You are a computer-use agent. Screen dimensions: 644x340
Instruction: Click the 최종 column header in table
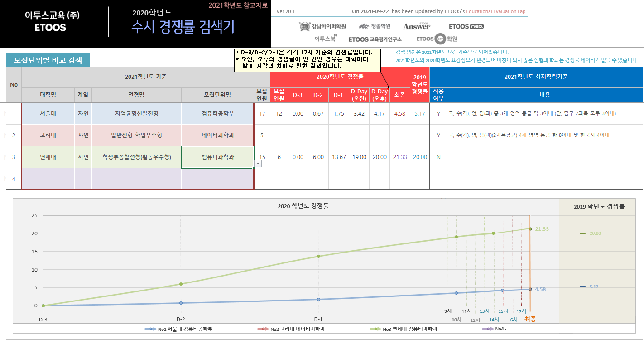pyautogui.click(x=399, y=95)
